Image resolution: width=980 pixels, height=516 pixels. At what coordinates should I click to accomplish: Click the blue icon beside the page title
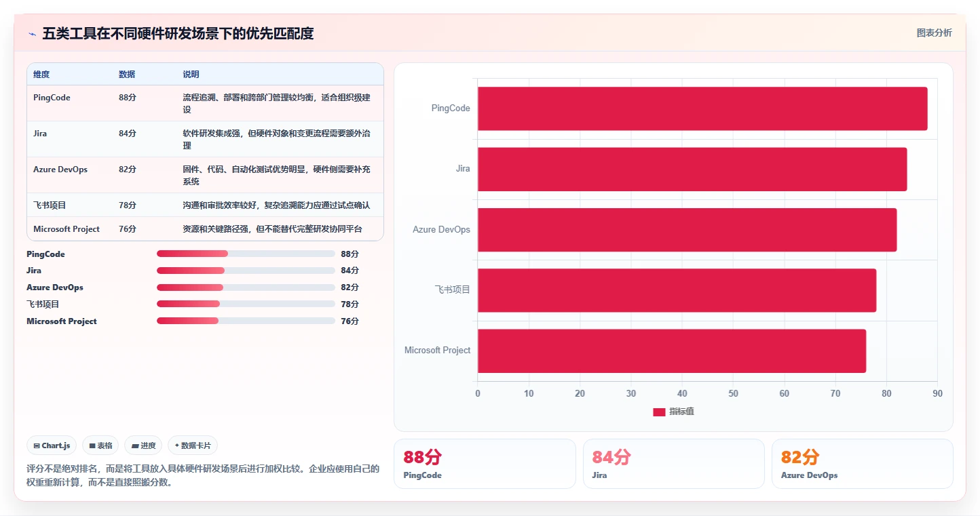pyautogui.click(x=32, y=33)
